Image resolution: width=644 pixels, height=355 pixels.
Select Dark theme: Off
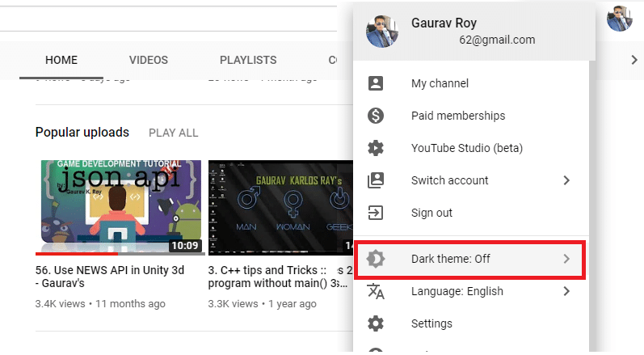click(x=469, y=260)
